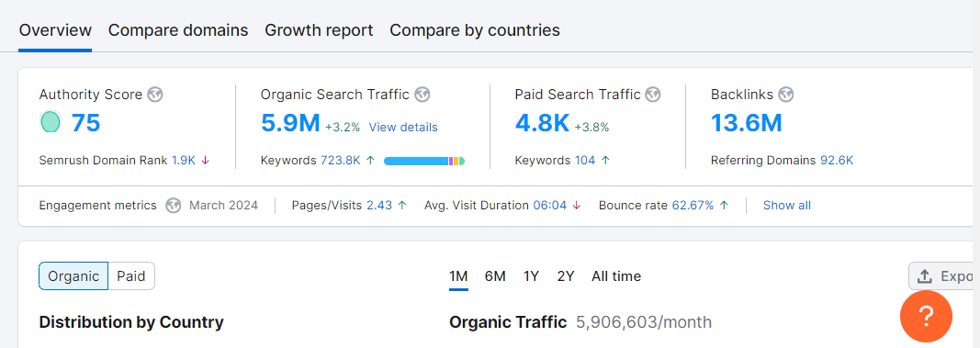Click the up arrow next to Bounce rate
Screen dimensions: 980x348
pyautogui.click(x=724, y=206)
